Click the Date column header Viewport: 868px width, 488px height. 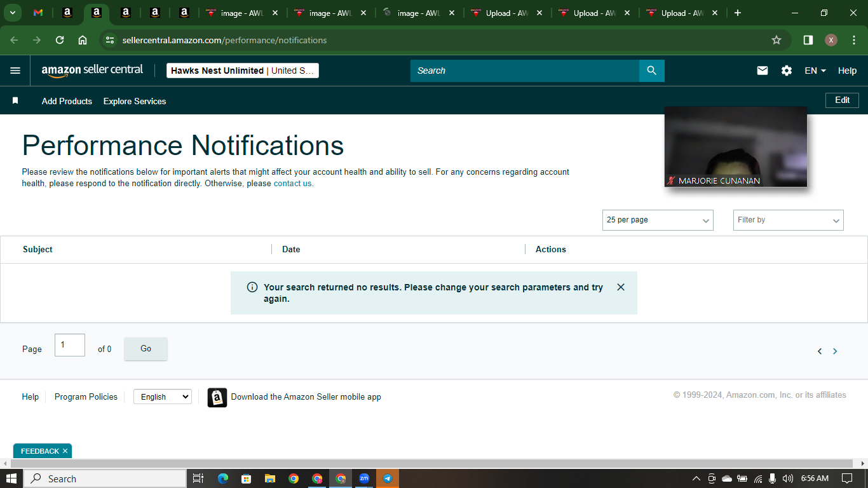click(x=291, y=249)
